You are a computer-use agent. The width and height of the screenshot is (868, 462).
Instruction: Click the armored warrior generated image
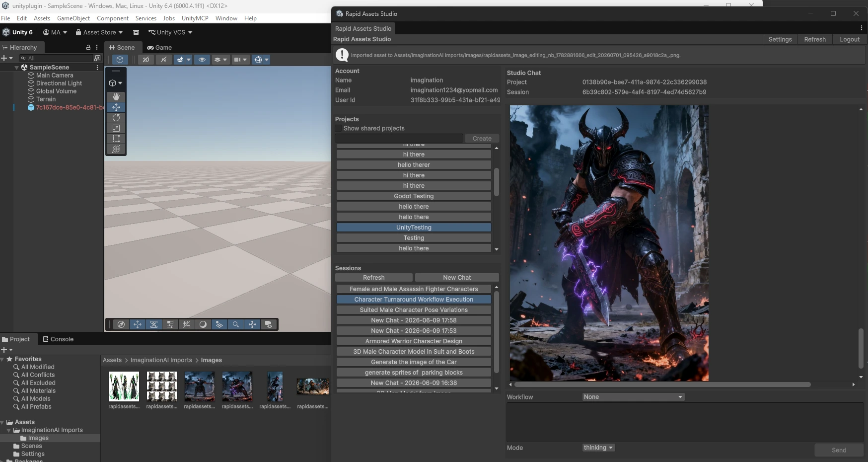(609, 243)
